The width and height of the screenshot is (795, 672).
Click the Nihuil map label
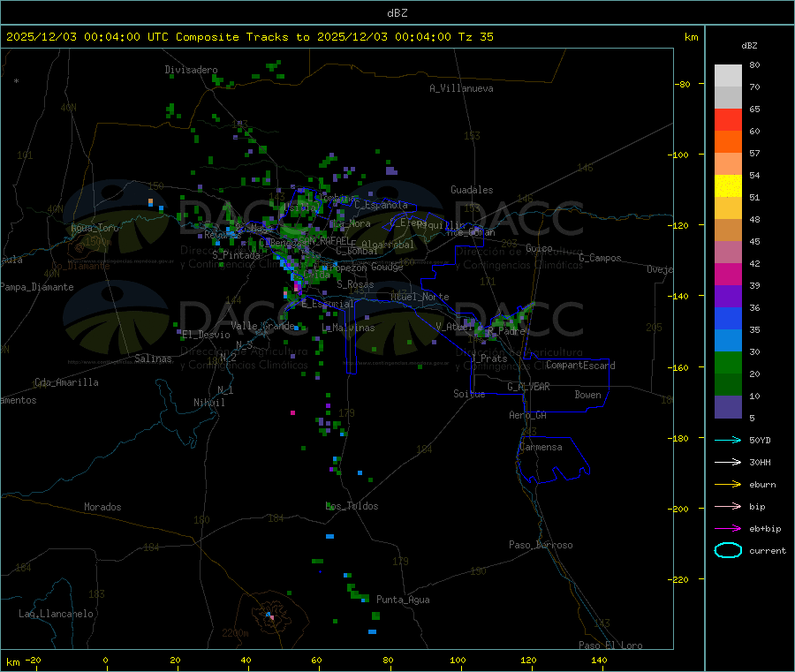(x=209, y=403)
